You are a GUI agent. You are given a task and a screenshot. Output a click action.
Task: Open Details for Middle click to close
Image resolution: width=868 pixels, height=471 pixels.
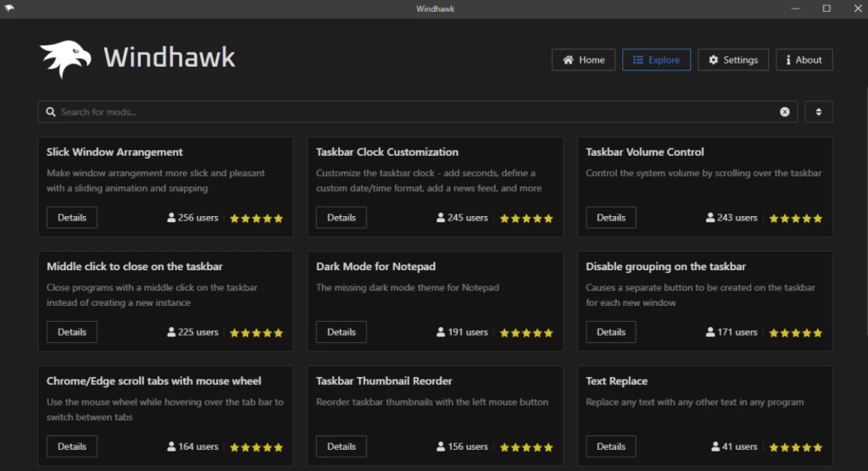click(72, 332)
